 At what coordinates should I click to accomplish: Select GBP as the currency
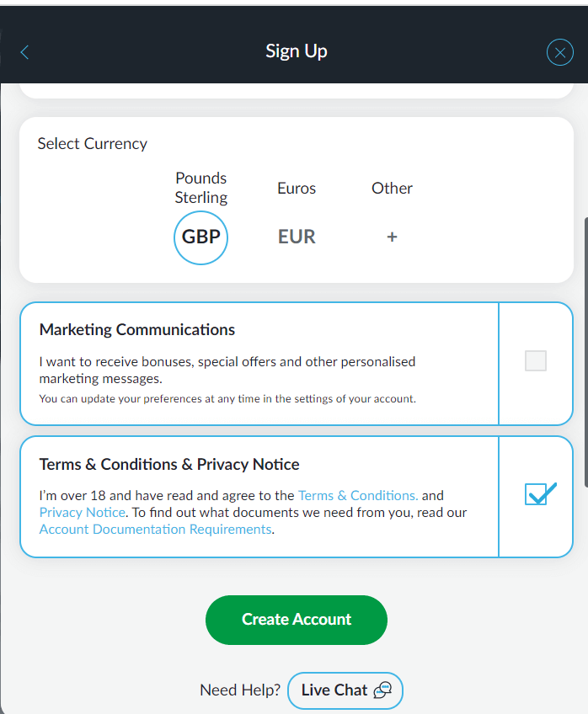coord(200,237)
